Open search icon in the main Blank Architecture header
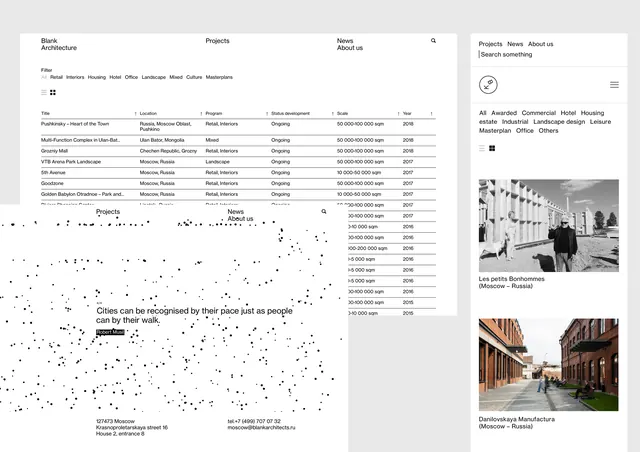The image size is (640, 452). [x=433, y=40]
